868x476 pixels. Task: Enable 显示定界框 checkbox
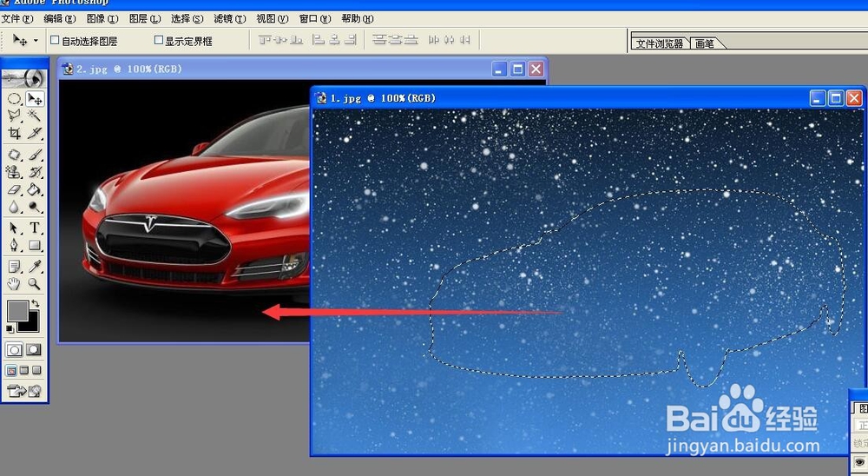pyautogui.click(x=158, y=40)
